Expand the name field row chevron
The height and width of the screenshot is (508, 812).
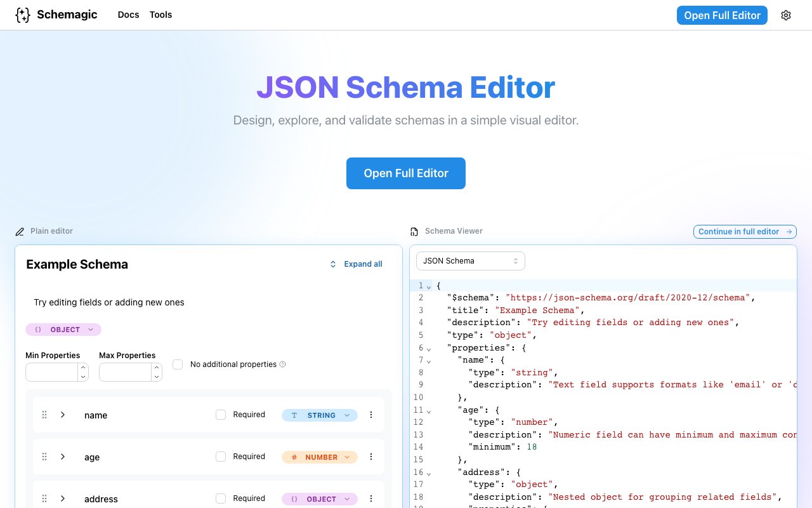tap(63, 415)
